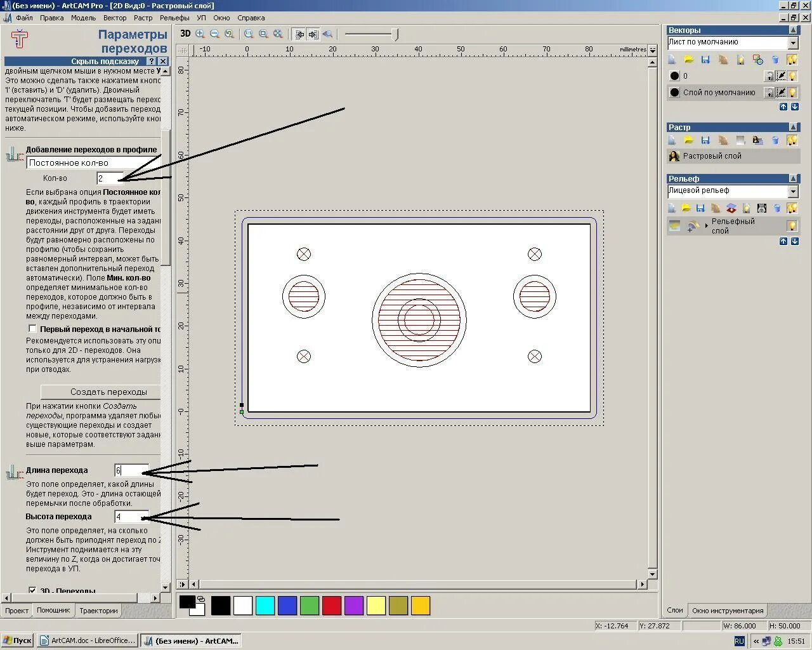The width and height of the screenshot is (812, 650).
Task: Switch to ArtCAM.doc LibreOffice taskbar item
Action: click(x=87, y=640)
